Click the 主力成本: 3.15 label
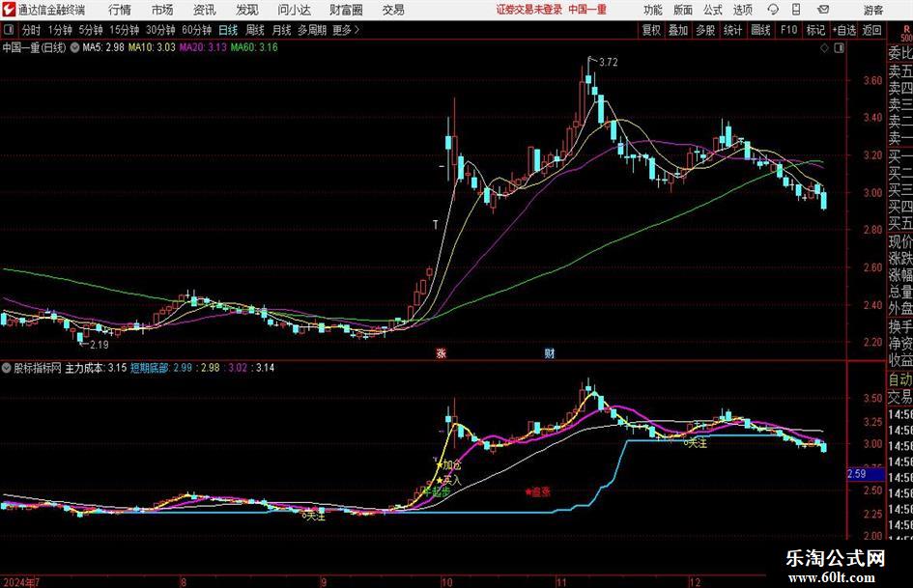 coord(96,368)
